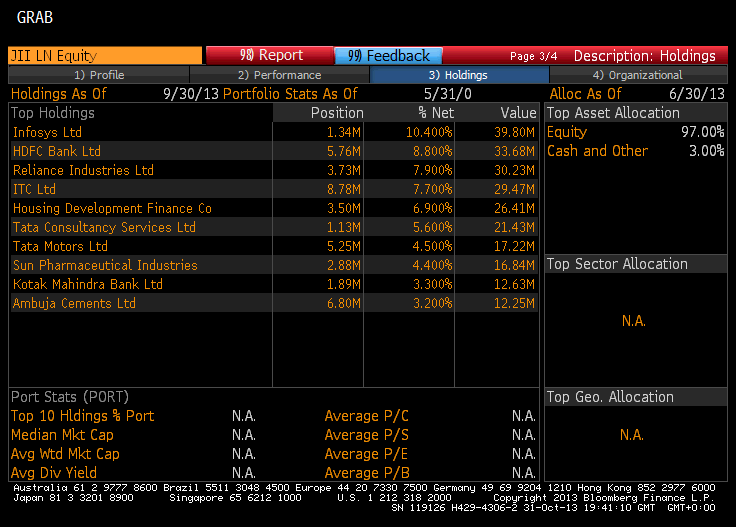Click Infosys position value 1.34M
Screen dimensions: 736x527
pyautogui.click(x=344, y=132)
